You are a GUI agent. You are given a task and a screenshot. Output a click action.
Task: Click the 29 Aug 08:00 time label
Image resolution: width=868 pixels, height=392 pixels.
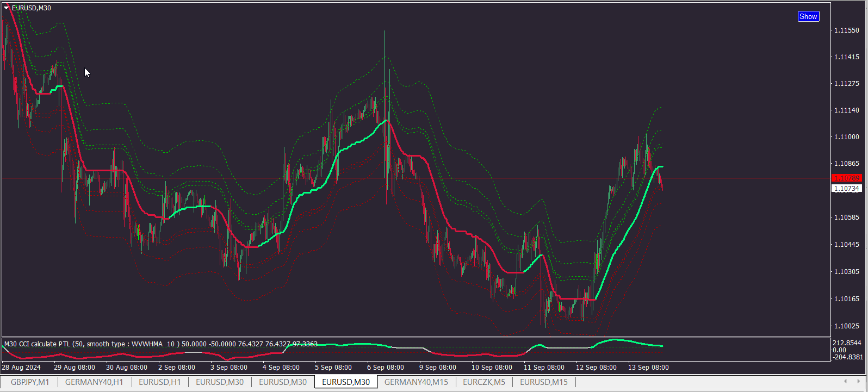75,368
